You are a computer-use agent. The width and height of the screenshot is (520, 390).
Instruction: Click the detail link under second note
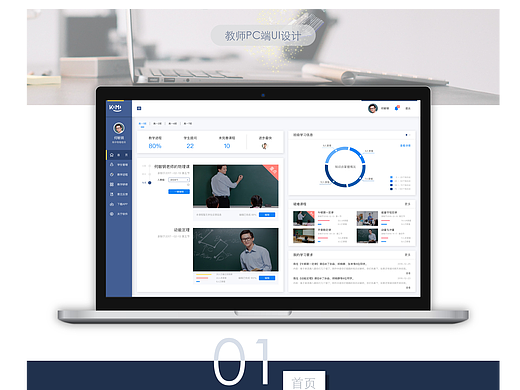click(x=408, y=287)
